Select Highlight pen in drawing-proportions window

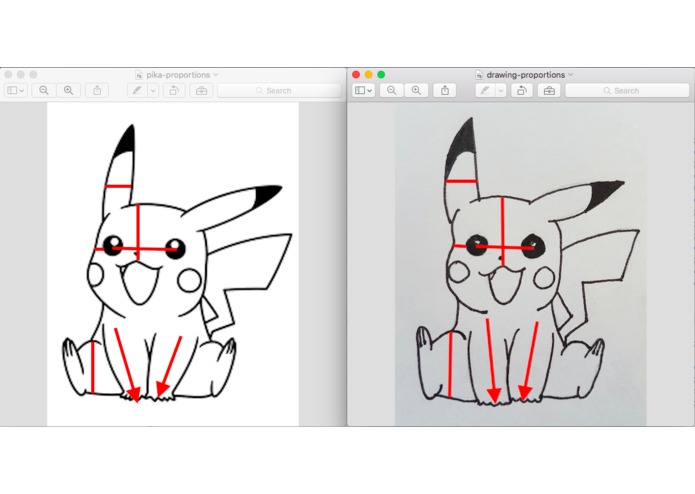tap(485, 90)
